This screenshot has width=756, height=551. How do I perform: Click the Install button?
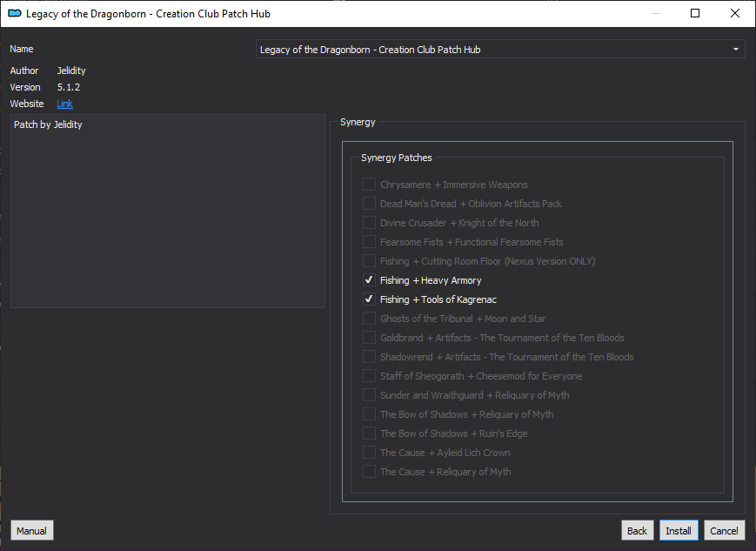[678, 531]
